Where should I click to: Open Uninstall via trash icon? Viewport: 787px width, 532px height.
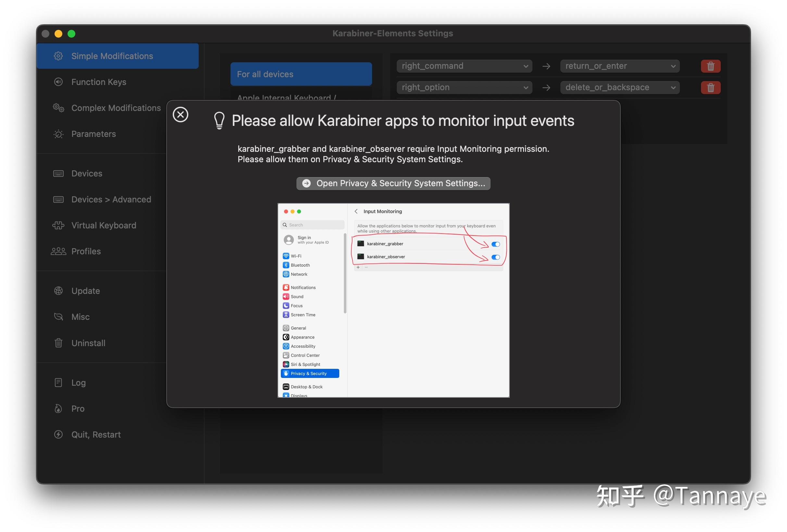click(x=58, y=343)
